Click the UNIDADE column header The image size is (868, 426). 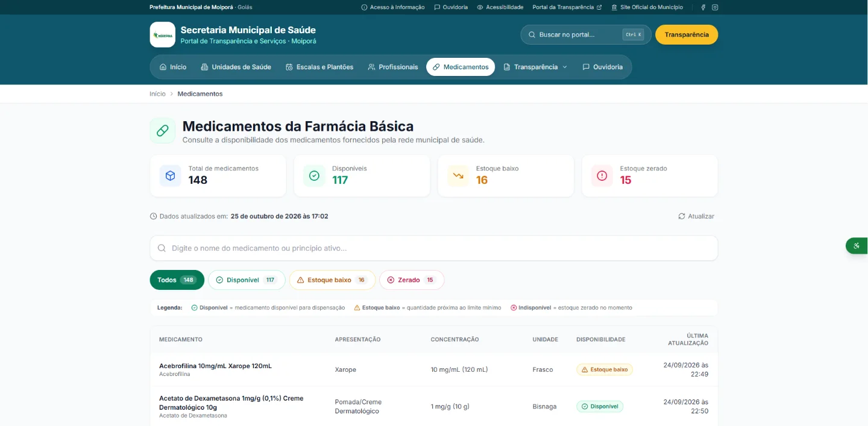click(x=546, y=339)
